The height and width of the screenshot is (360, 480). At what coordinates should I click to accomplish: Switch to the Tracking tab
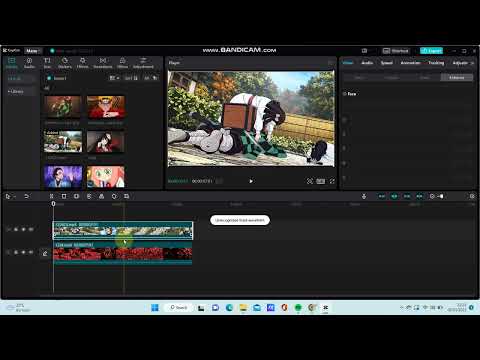(x=436, y=63)
